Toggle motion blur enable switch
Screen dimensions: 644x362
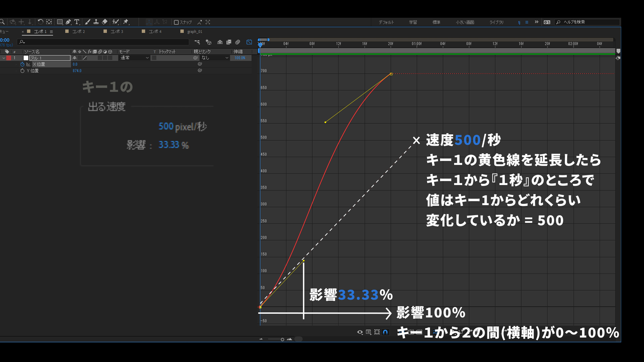click(x=237, y=42)
